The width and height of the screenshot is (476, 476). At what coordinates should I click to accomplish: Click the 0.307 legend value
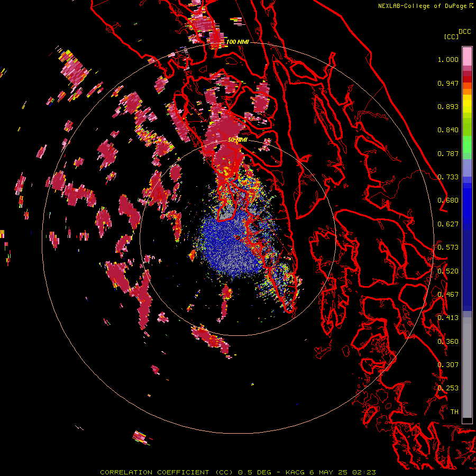point(448,365)
